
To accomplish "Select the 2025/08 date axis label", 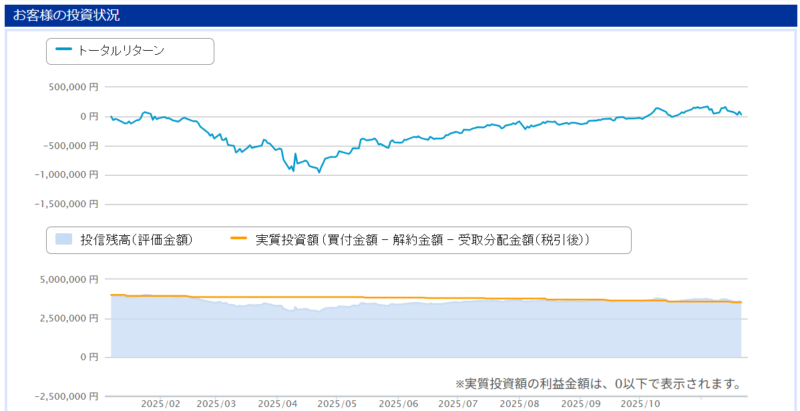I will (x=519, y=404).
